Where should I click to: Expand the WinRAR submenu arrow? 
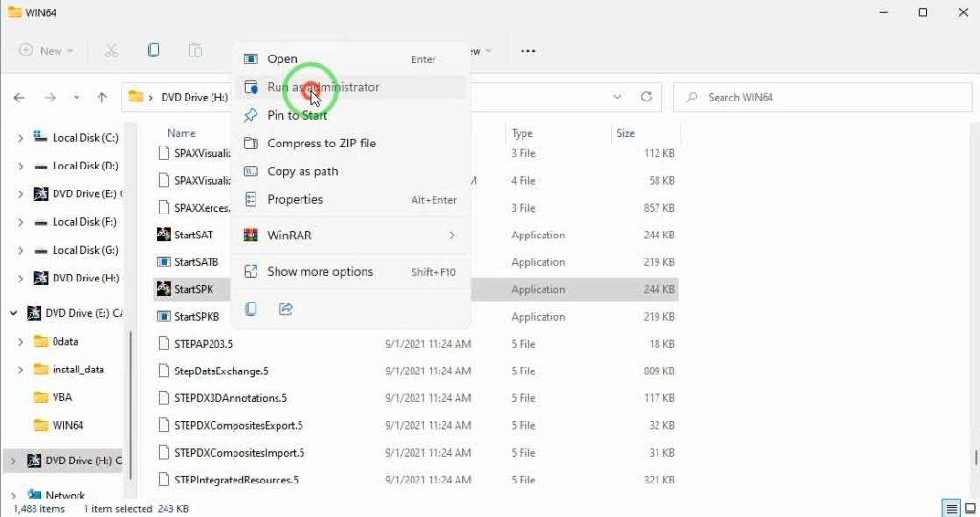(x=452, y=236)
